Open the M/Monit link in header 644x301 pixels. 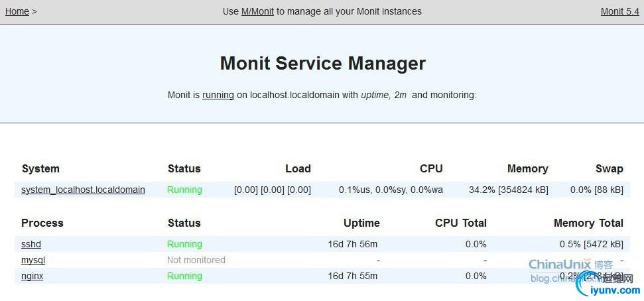coord(257,11)
